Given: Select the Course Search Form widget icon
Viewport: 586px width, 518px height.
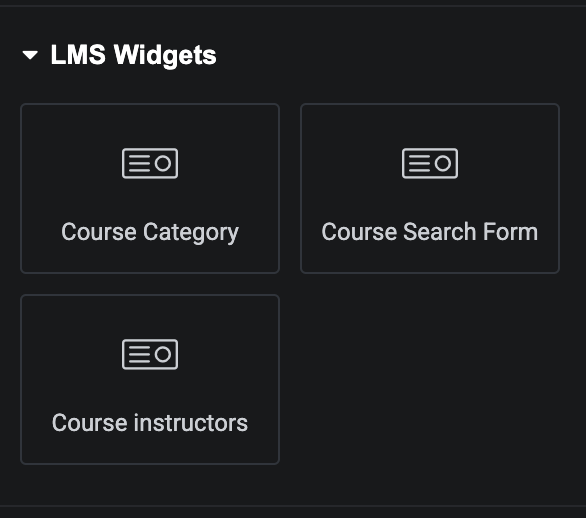Looking at the screenshot, I should (x=430, y=163).
